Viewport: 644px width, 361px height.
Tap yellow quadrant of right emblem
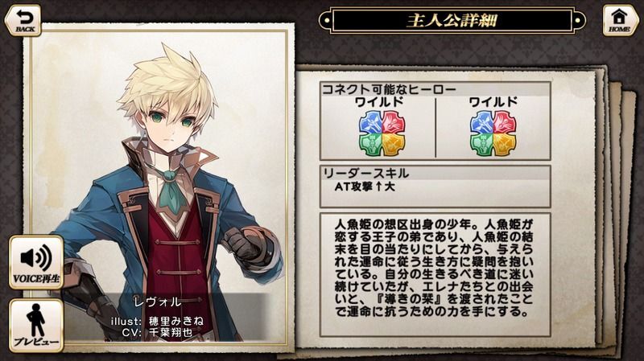click(505, 145)
